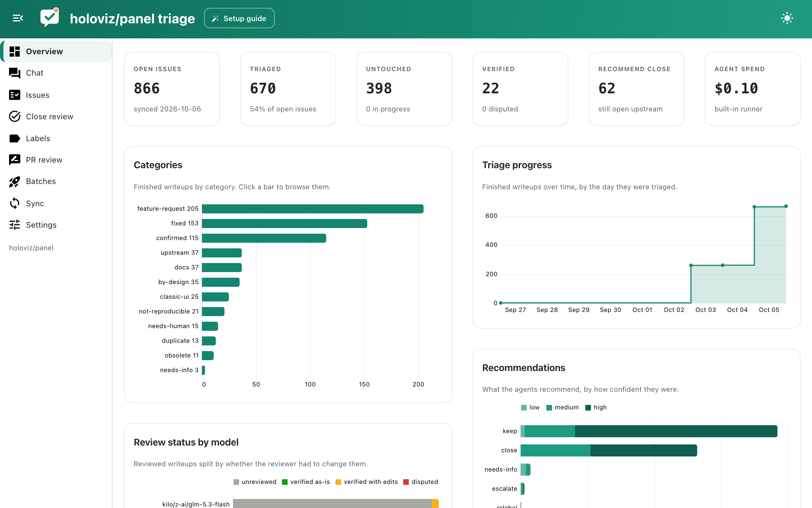Click the Settings sliders icon
The height and width of the screenshot is (508, 812).
click(x=15, y=225)
